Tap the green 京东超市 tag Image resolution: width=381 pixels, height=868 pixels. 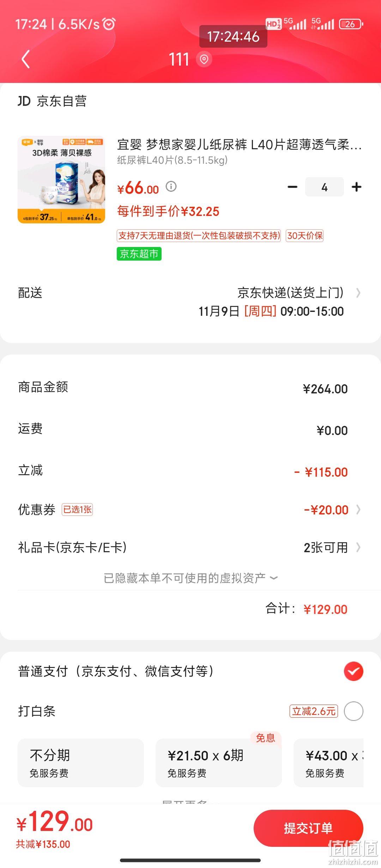tap(139, 254)
